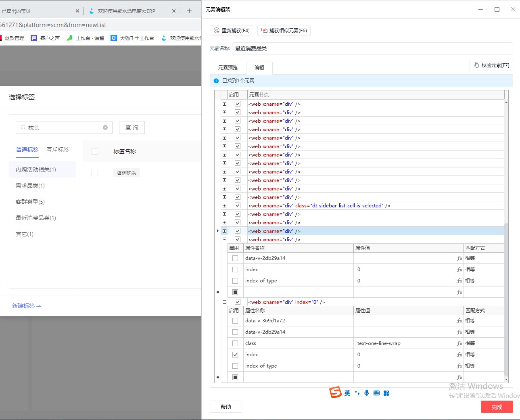Enable the class text-one-line-wrap attribute checkbox
Screen dimensions: 520x420
click(235, 343)
